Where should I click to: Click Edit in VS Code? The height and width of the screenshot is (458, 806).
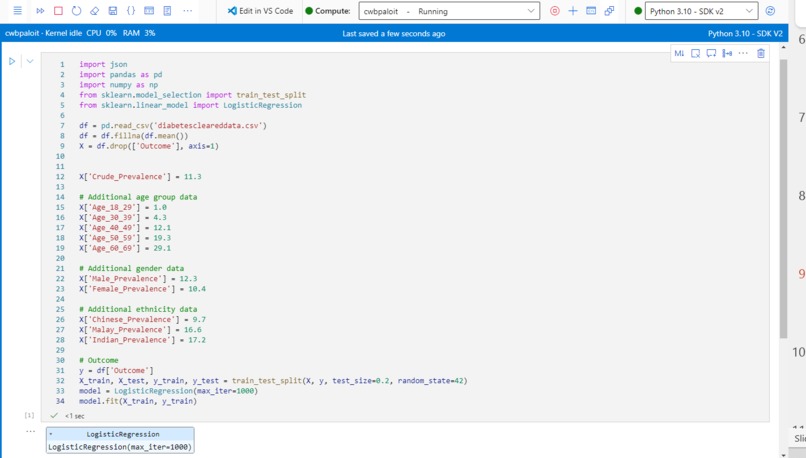[x=261, y=11]
